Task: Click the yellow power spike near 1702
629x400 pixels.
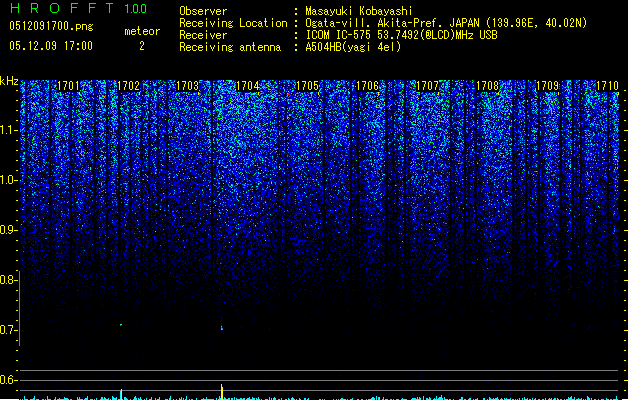Action: (121, 394)
